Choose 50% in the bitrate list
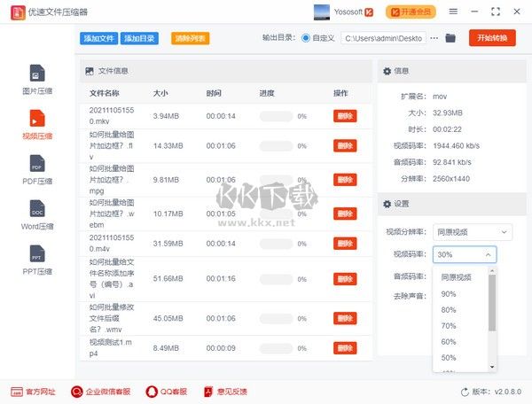The width and height of the screenshot is (532, 404). coord(449,358)
